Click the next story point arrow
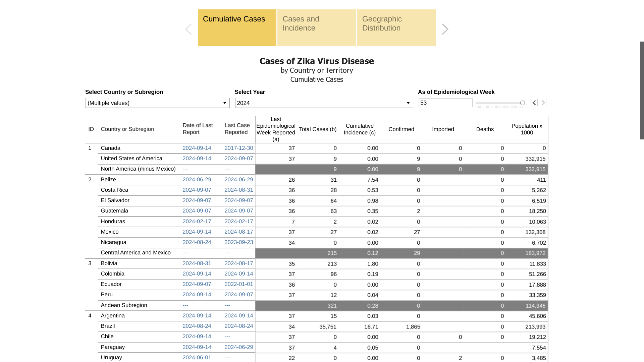The width and height of the screenshot is (644, 362). point(445,29)
